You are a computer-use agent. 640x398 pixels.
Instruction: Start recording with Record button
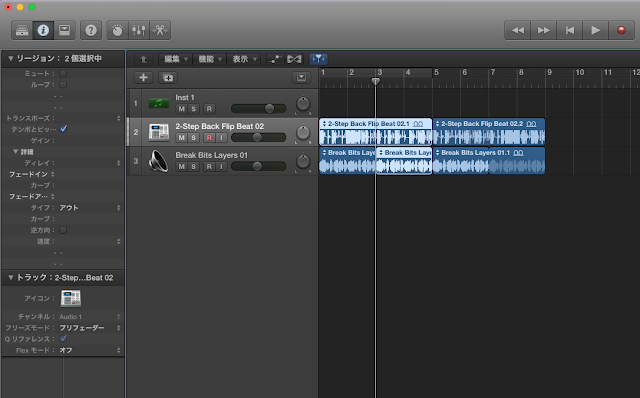click(621, 30)
